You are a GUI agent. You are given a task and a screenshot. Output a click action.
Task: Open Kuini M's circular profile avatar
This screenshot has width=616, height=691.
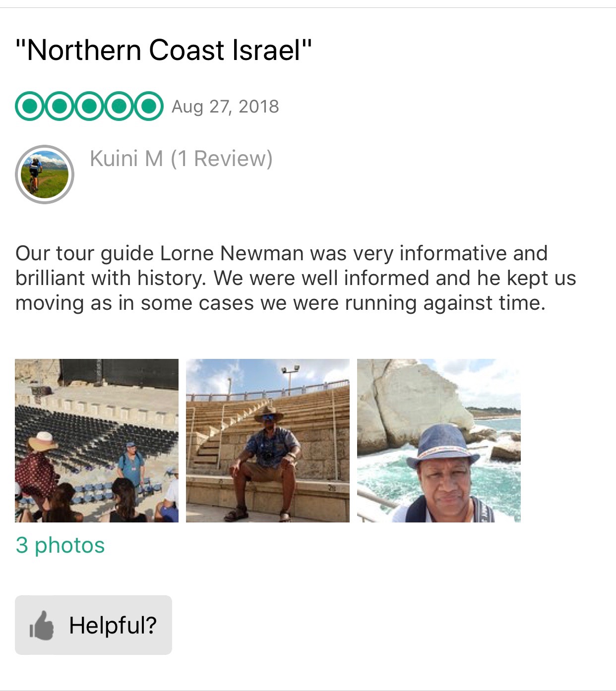pos(45,174)
